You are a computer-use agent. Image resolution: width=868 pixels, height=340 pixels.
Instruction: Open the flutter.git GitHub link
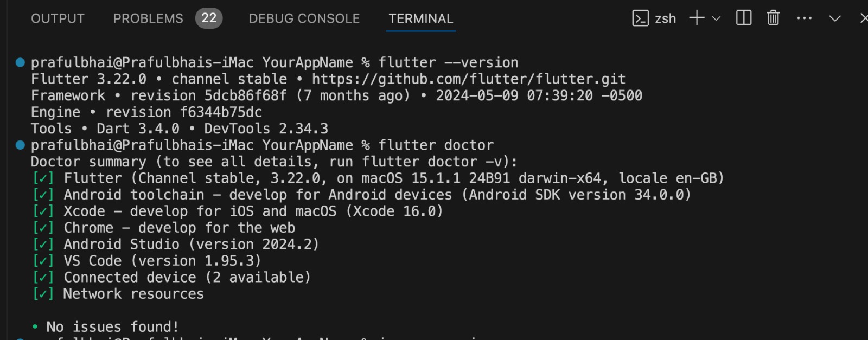pyautogui.click(x=469, y=79)
